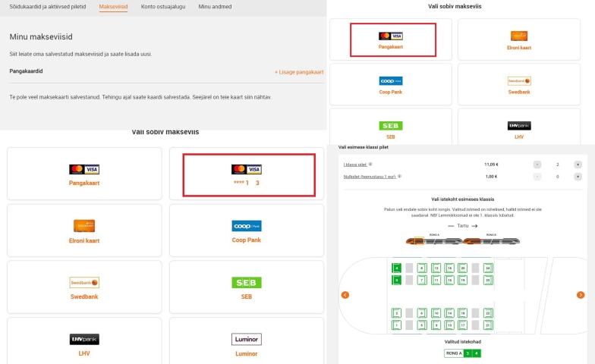Click the RONG A label under Valitud istekohad
Viewport: 595px width, 364px height.
point(454,353)
